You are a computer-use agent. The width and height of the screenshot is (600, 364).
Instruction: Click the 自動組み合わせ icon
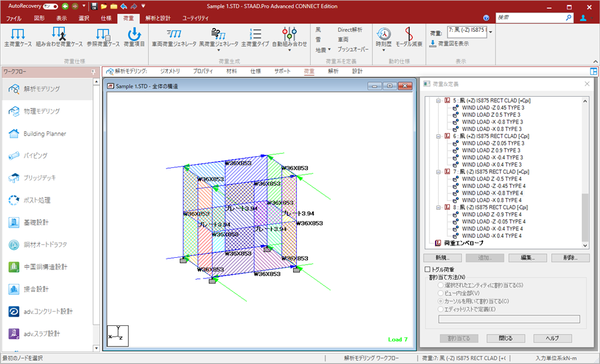coord(289,34)
